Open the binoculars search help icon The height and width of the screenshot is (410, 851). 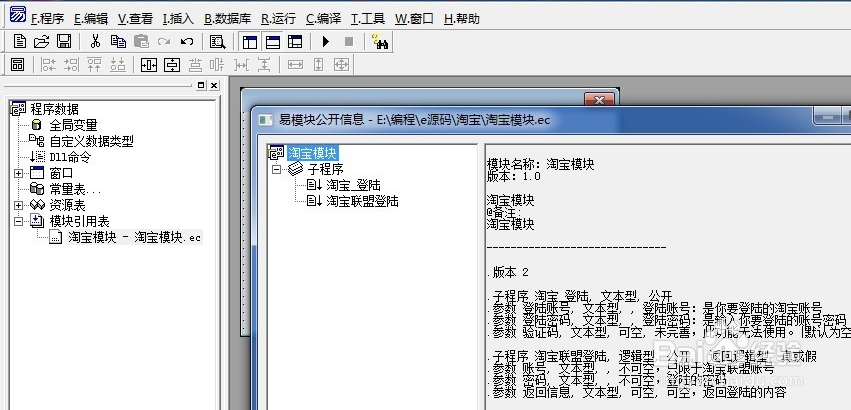(x=380, y=41)
